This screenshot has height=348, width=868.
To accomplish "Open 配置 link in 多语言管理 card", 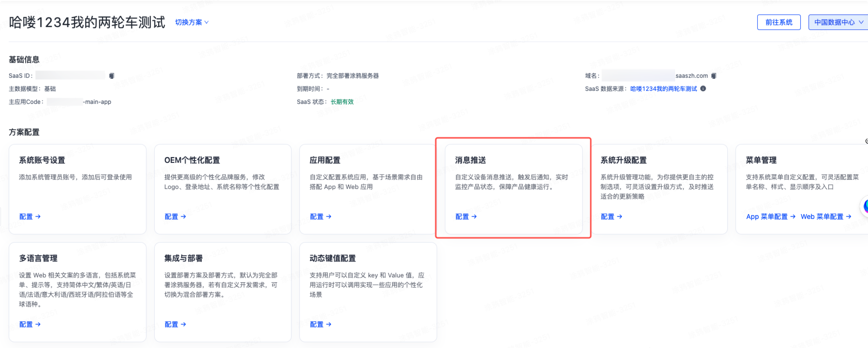I will coord(30,324).
